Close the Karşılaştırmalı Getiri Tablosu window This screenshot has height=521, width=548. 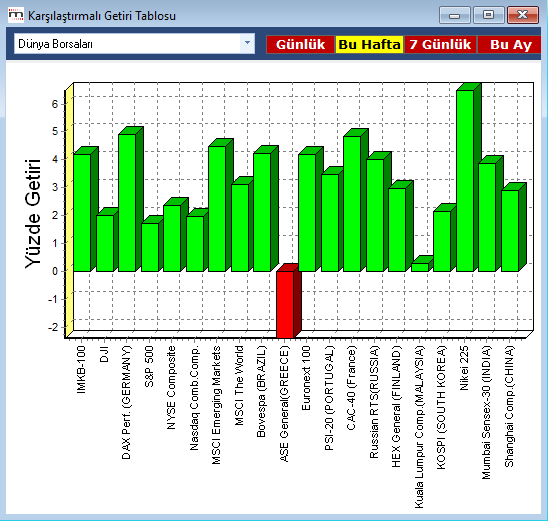(522, 15)
